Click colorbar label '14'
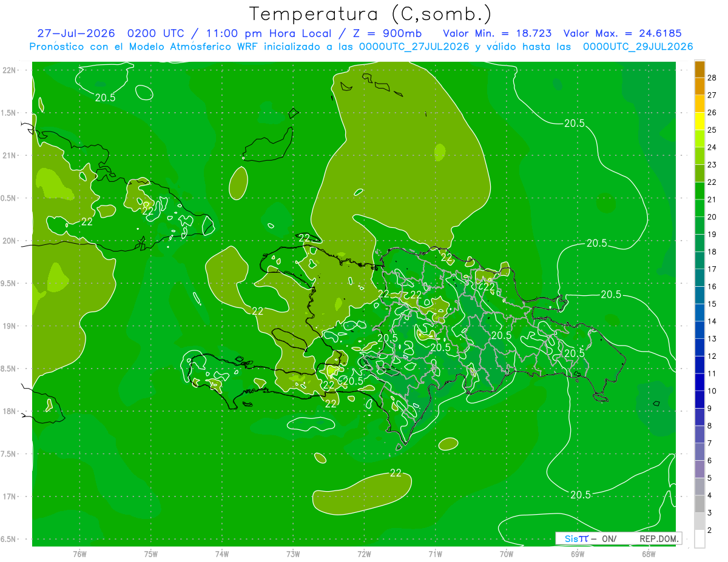The image size is (728, 562). click(x=712, y=321)
